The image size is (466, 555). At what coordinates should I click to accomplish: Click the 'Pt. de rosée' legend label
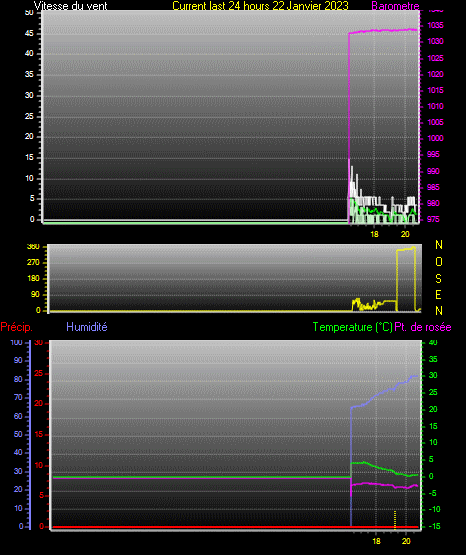[423, 327]
